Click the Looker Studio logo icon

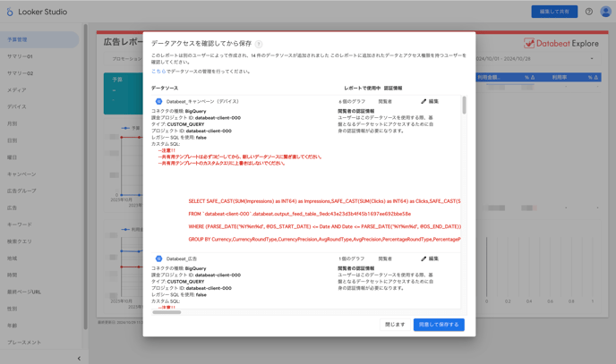tap(10, 12)
